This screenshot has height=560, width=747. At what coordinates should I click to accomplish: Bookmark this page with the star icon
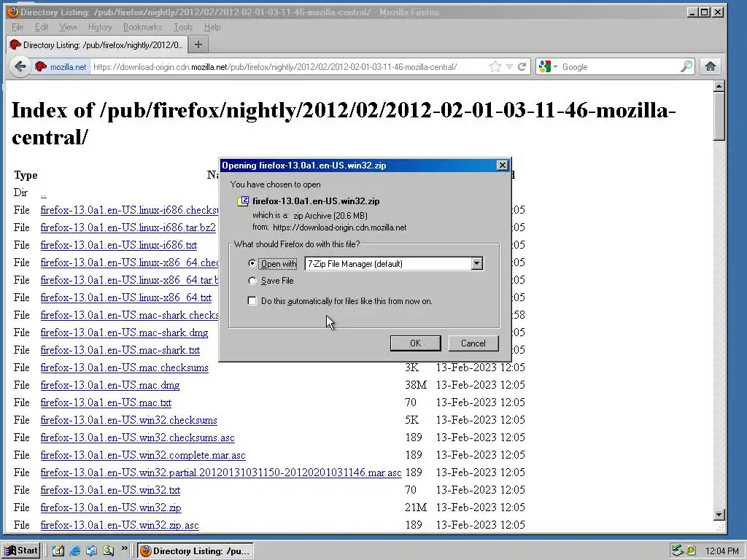pyautogui.click(x=495, y=66)
